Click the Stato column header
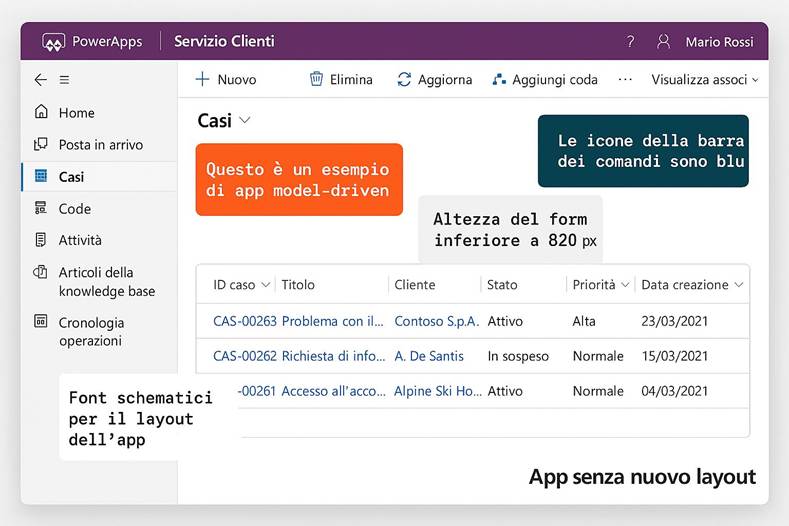This screenshot has width=789, height=526. click(x=502, y=285)
